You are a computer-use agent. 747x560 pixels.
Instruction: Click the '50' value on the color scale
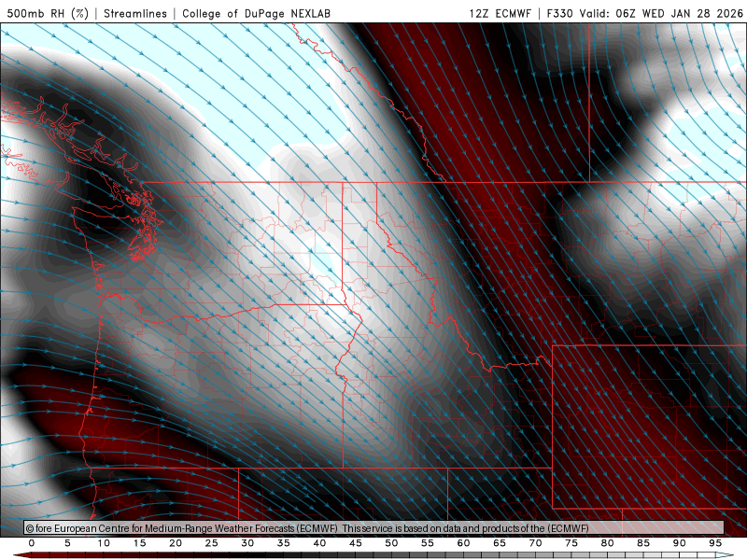click(x=391, y=543)
